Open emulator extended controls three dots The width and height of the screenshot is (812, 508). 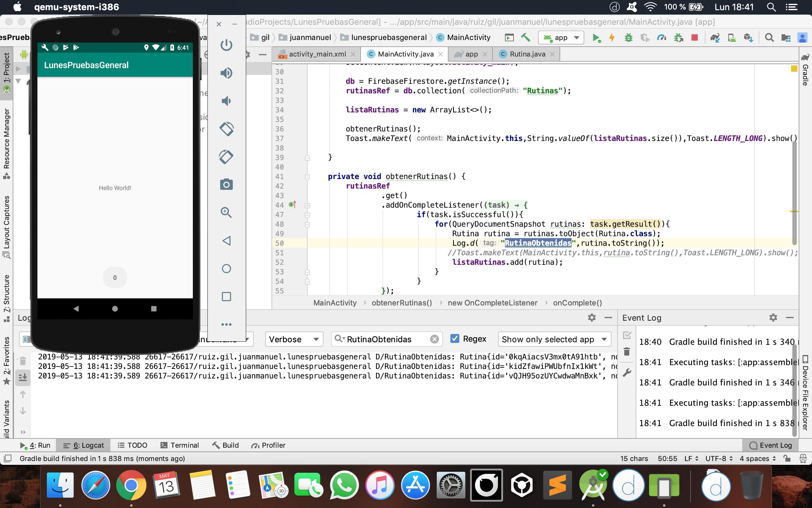(226, 324)
